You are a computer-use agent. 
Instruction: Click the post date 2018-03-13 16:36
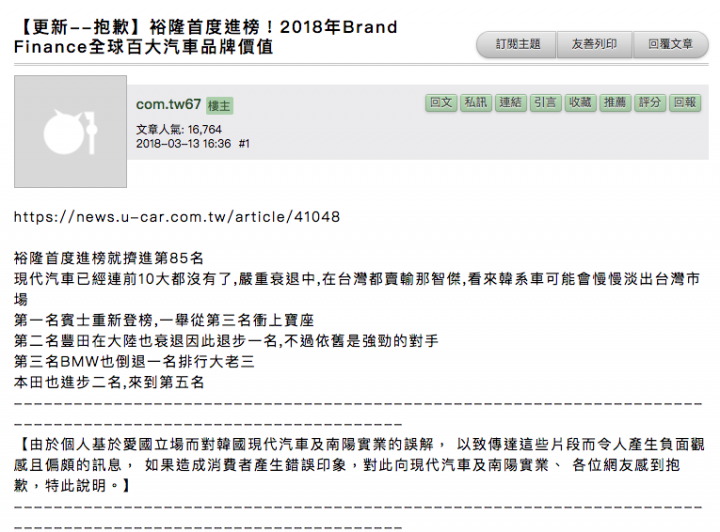pos(183,144)
